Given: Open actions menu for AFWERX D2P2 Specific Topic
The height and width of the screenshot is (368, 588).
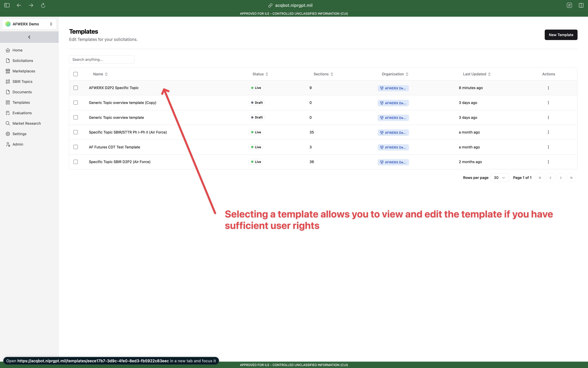Looking at the screenshot, I should tap(548, 88).
